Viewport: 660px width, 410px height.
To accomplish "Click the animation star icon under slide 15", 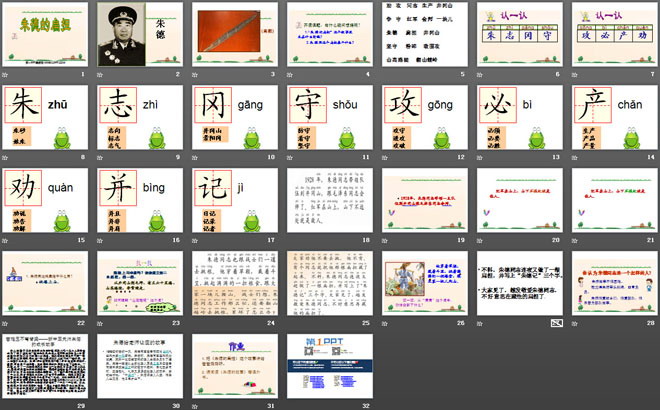I will click(6, 240).
